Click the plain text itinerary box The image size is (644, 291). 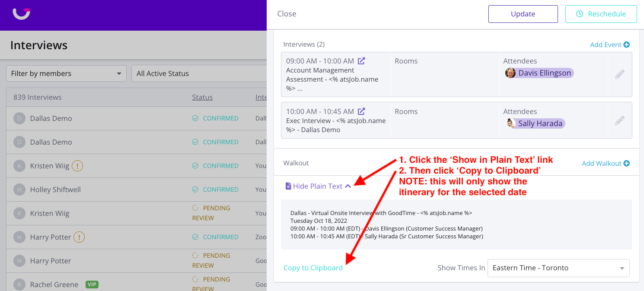(x=456, y=225)
